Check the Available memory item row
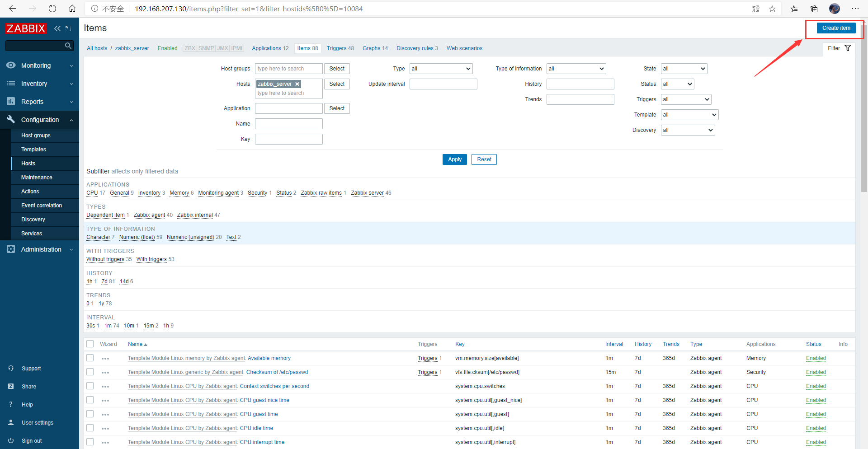 tap(90, 358)
